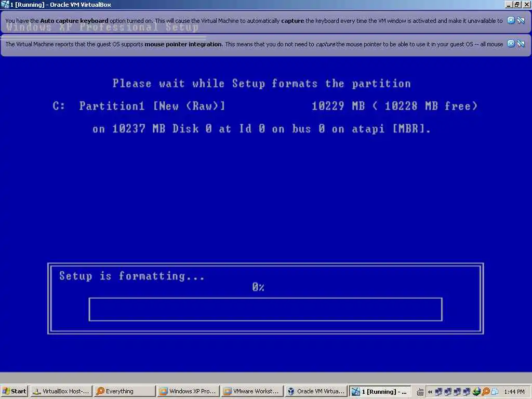Close the Auto capture keyboard notification
The width and height of the screenshot is (532, 399).
pos(511,20)
